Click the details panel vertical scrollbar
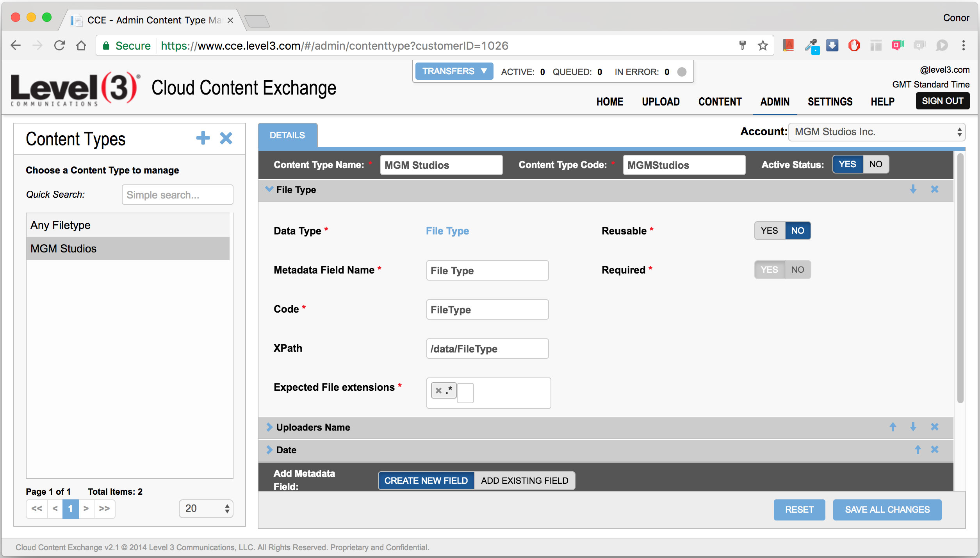This screenshot has width=980, height=558. tap(960, 278)
